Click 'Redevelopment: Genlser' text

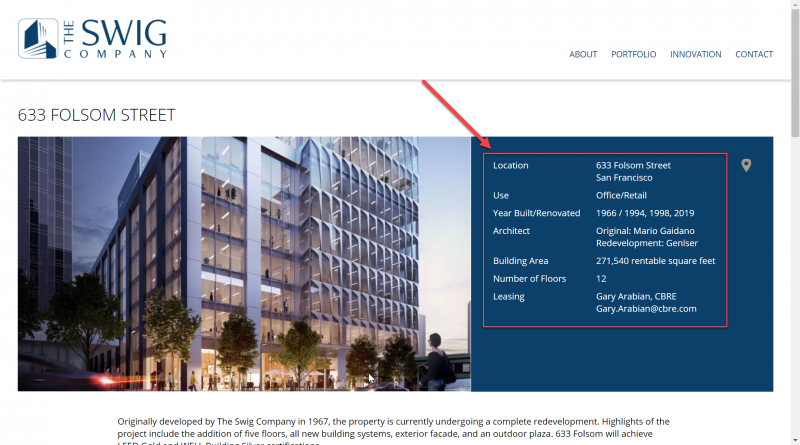pos(646,243)
